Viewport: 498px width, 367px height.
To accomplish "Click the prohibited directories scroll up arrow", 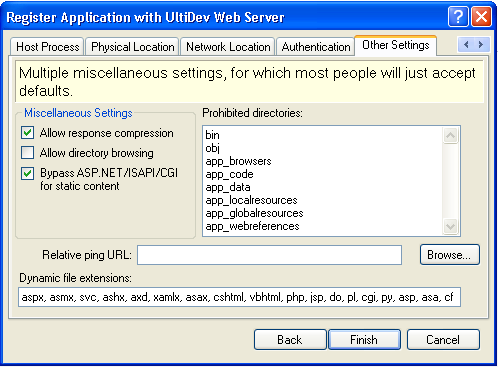I will [x=451, y=135].
